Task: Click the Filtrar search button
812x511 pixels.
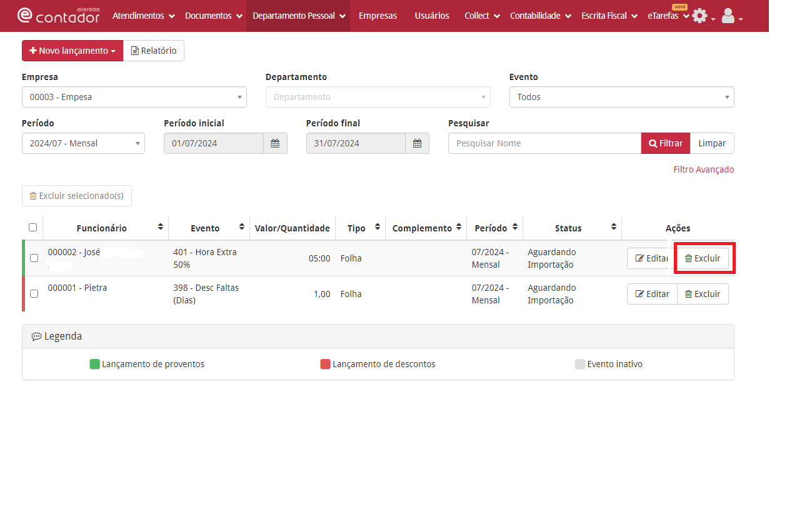Action: pyautogui.click(x=666, y=143)
